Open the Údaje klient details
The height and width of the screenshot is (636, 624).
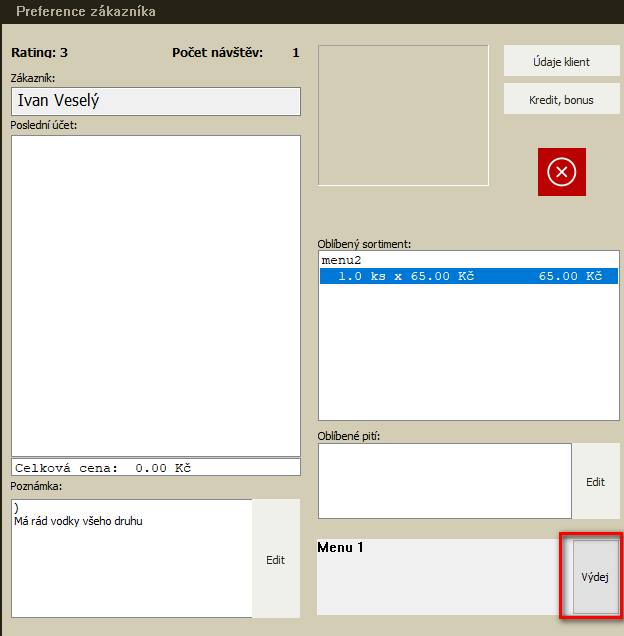coord(561,62)
